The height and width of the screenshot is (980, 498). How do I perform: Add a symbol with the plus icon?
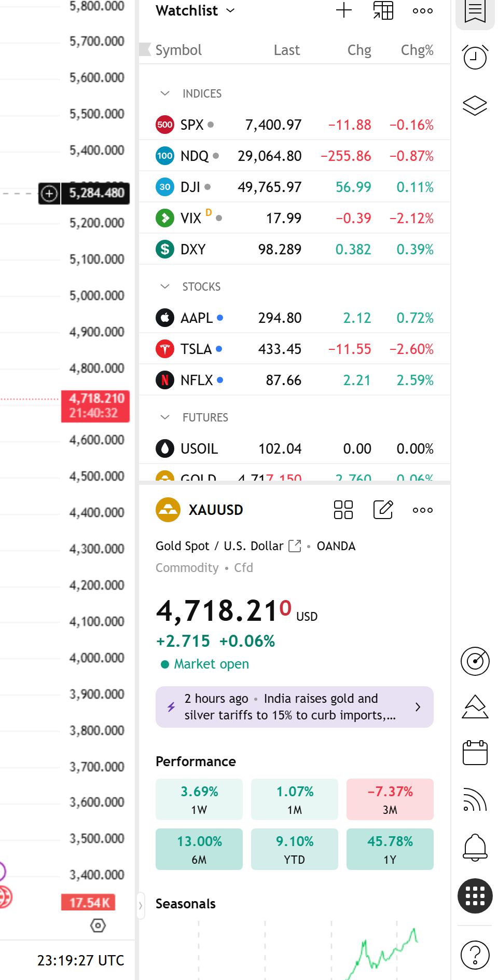coord(344,10)
